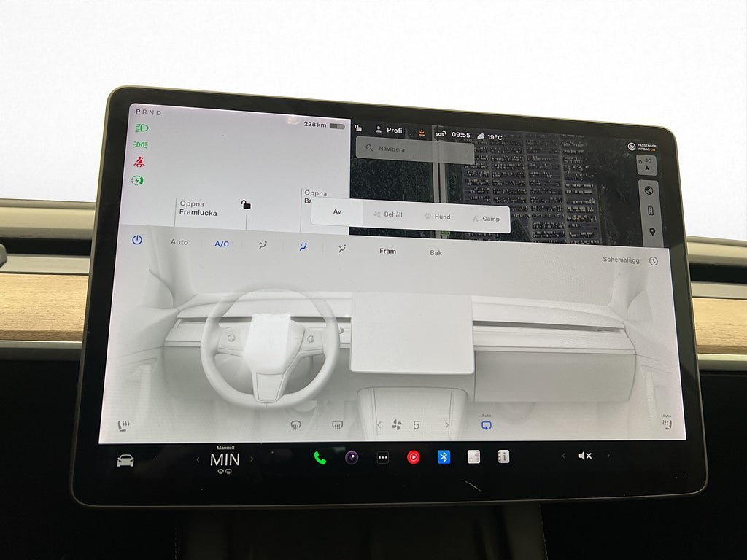This screenshot has height=560, width=747.
Task: Toggle the climate power button
Action: coord(137,240)
